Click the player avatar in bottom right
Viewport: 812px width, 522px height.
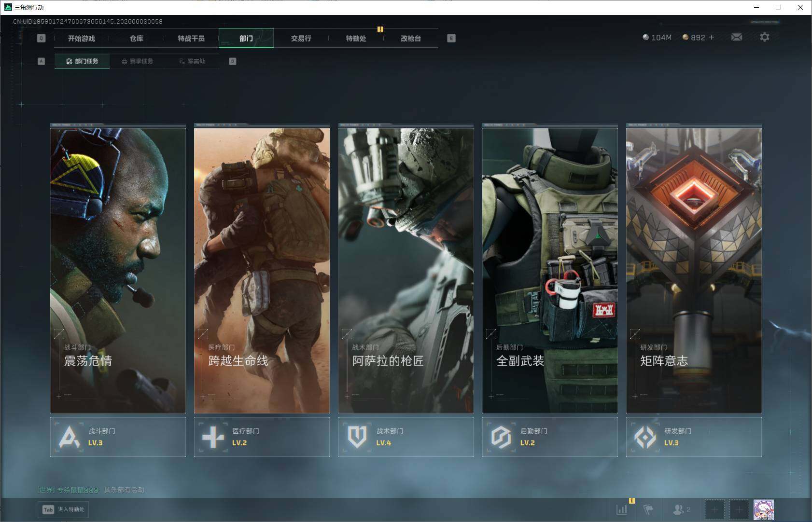[764, 510]
